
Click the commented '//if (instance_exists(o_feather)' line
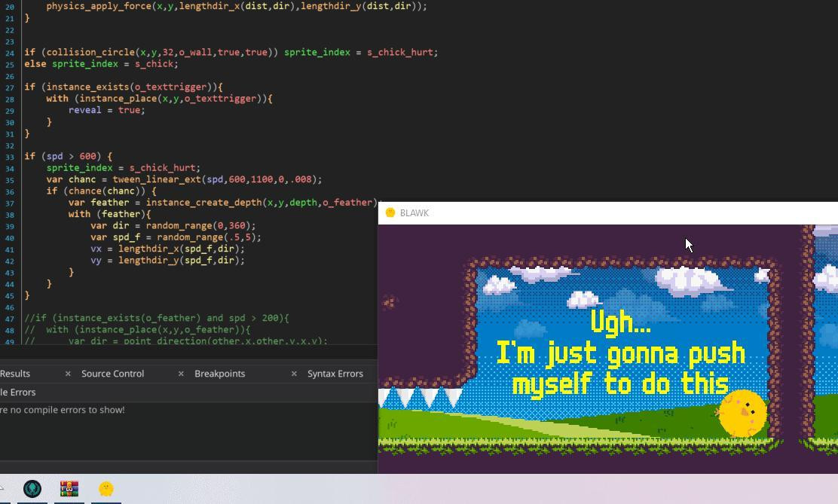[x=157, y=318]
